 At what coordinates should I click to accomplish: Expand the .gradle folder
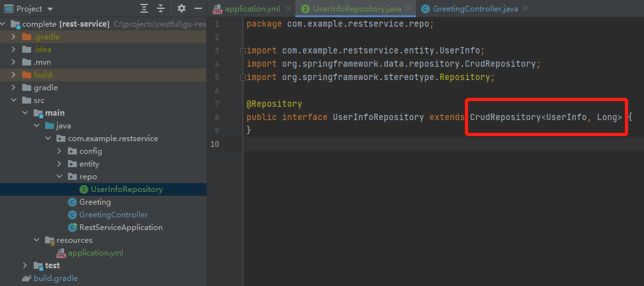[13, 37]
